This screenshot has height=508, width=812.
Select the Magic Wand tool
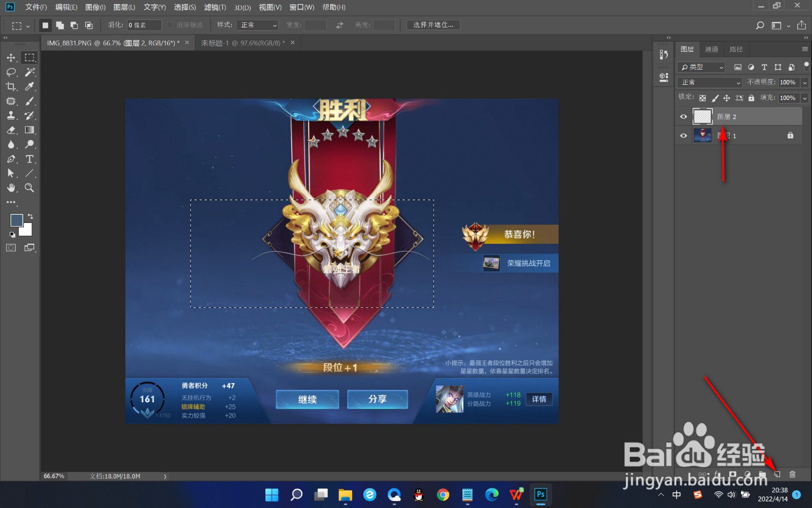coord(30,72)
